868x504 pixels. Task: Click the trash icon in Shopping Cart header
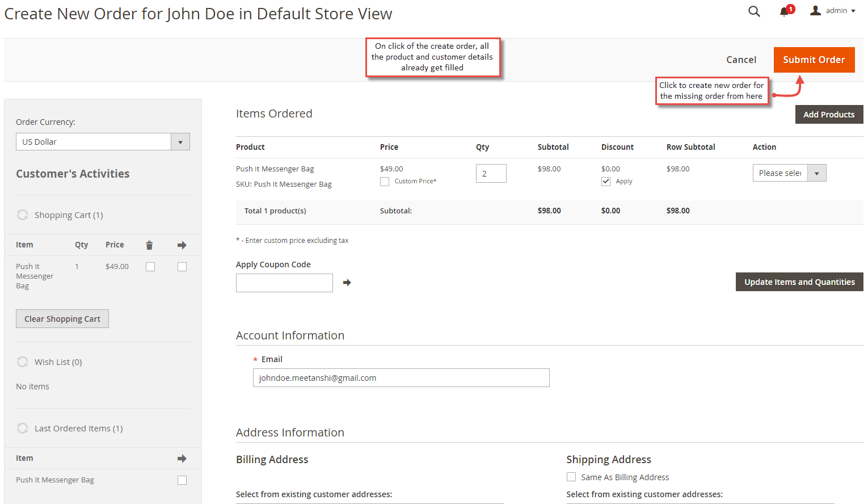coord(149,245)
